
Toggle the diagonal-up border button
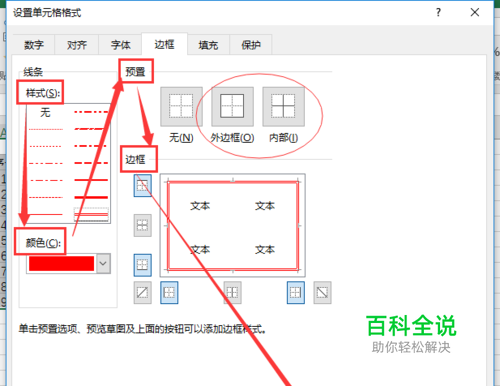click(x=143, y=293)
